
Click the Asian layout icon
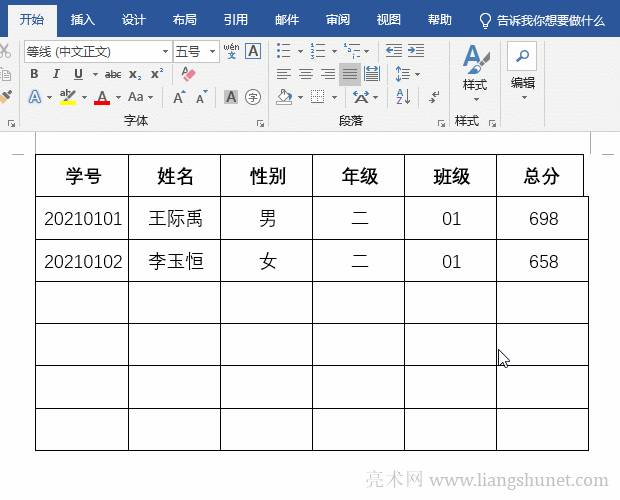coord(361,97)
